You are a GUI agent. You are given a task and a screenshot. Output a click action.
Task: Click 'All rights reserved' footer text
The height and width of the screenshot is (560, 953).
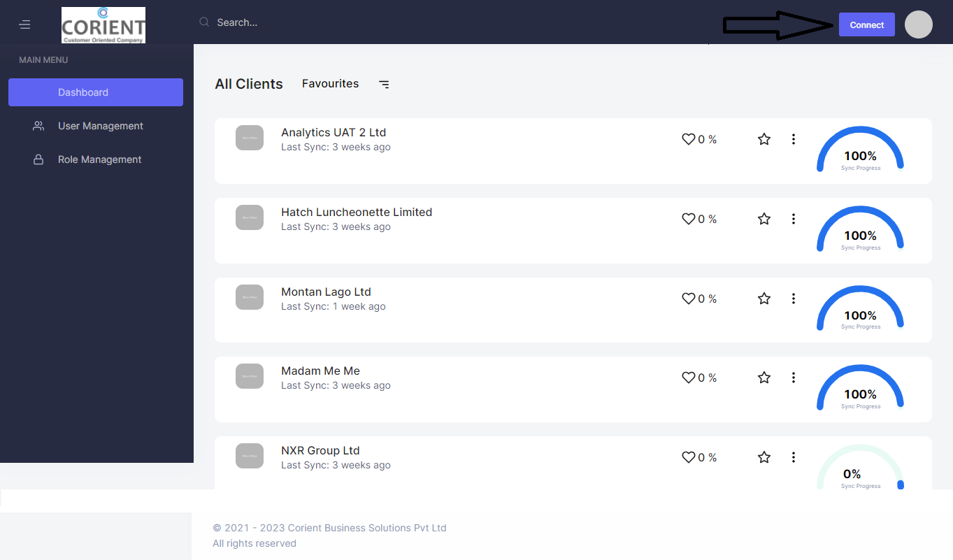click(255, 543)
